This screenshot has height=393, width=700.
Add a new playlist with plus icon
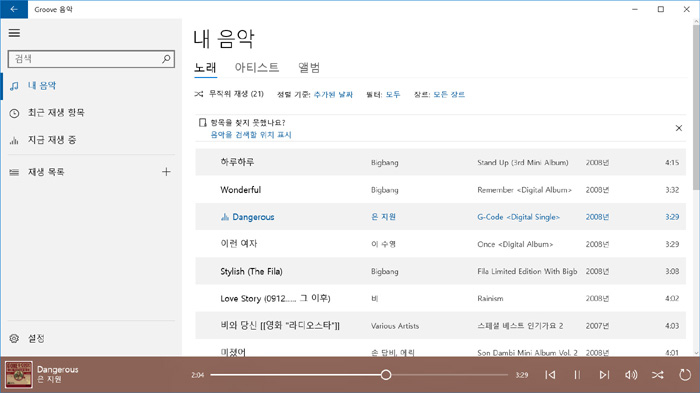click(x=166, y=171)
